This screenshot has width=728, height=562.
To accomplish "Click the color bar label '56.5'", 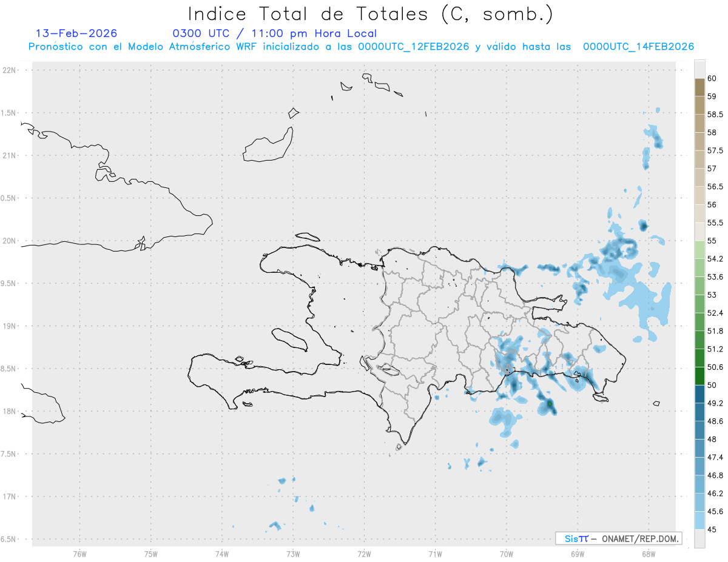I will tap(715, 187).
